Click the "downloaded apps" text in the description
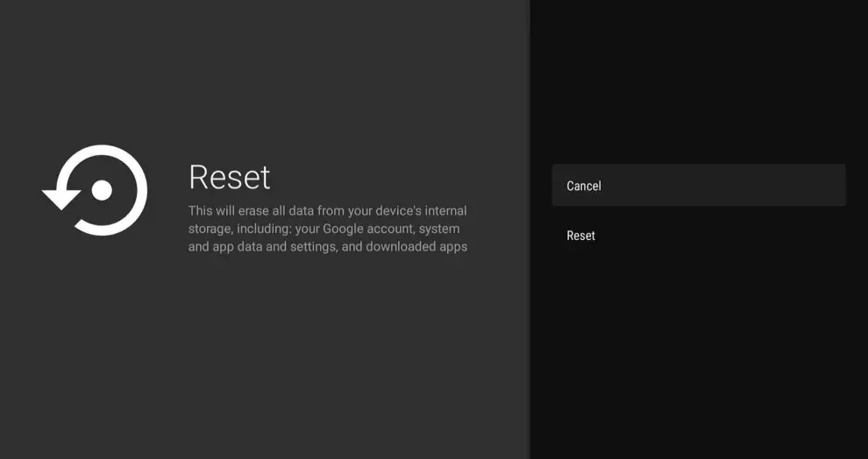 (x=423, y=246)
